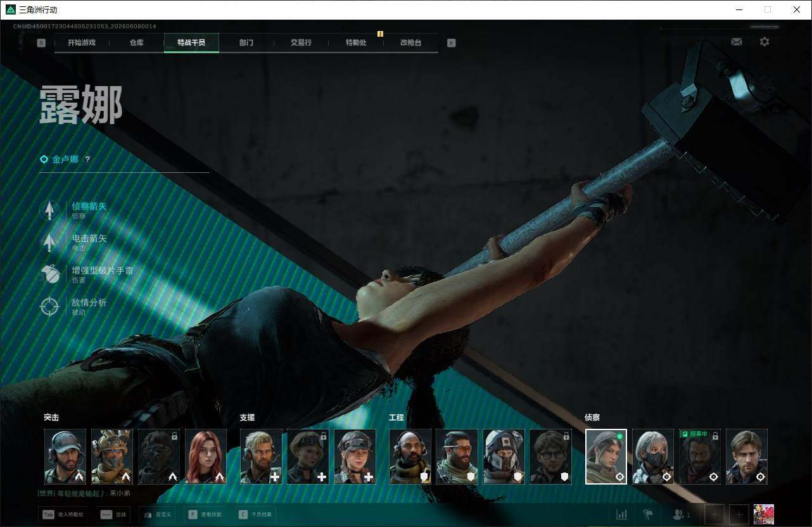Select the 侦察箭矢 skill icon
The image size is (812, 527).
[50, 210]
